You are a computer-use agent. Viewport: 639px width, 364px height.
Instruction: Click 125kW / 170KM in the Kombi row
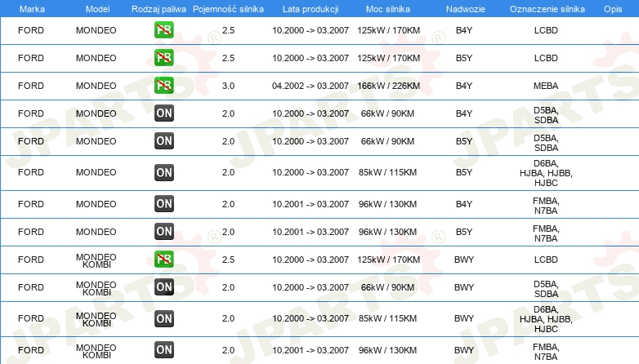click(388, 260)
